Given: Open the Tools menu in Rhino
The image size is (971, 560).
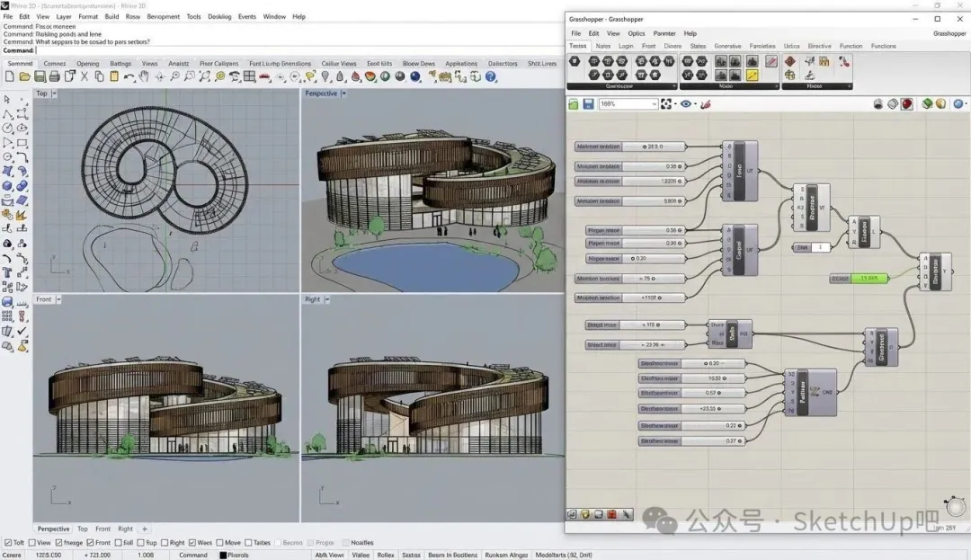Looking at the screenshot, I should [193, 16].
